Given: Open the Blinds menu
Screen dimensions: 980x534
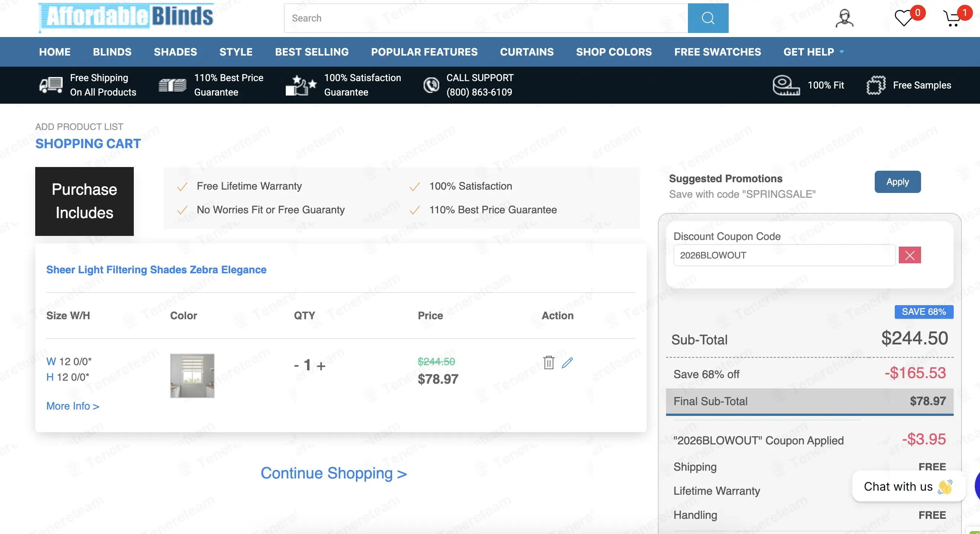Looking at the screenshot, I should click(112, 52).
